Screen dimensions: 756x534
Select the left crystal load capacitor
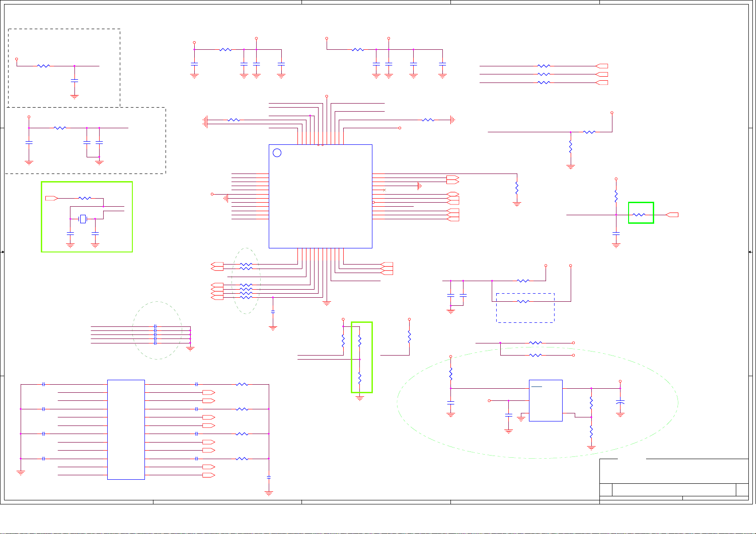coord(70,234)
